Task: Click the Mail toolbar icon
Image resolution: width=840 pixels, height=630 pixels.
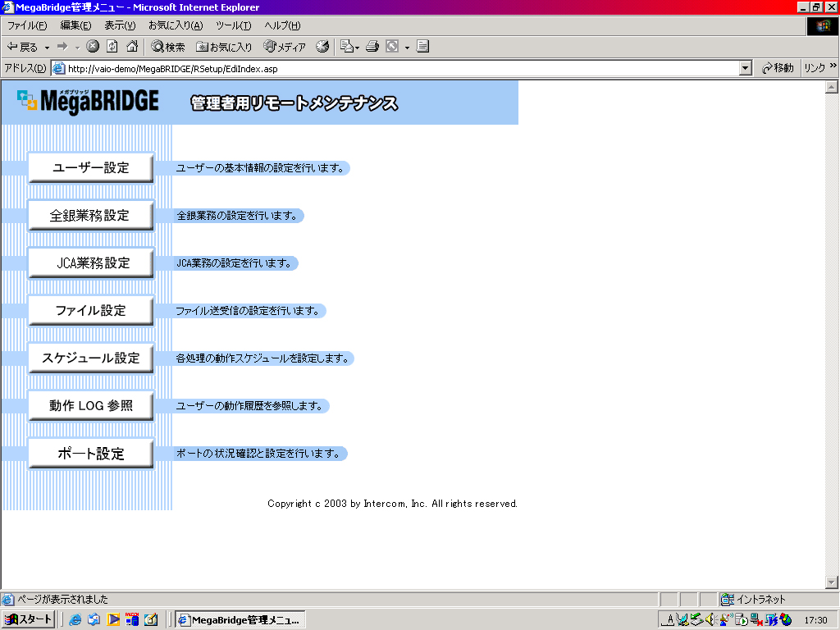Action: point(347,47)
